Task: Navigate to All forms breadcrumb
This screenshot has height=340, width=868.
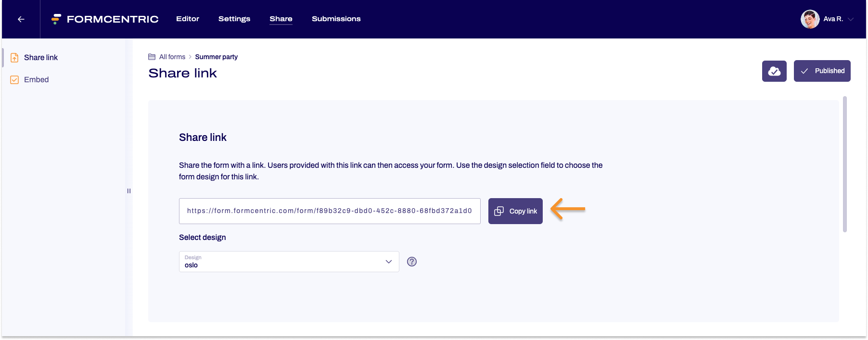Action: [172, 57]
